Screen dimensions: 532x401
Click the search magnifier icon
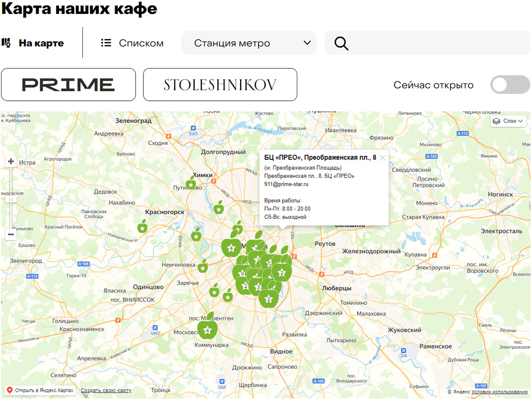tap(341, 43)
